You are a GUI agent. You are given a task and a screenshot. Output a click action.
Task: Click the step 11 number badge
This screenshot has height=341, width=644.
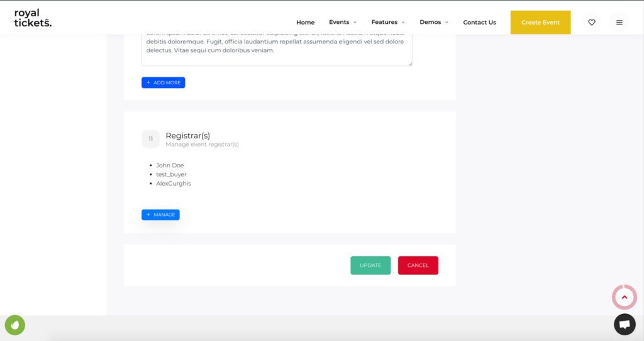(150, 139)
